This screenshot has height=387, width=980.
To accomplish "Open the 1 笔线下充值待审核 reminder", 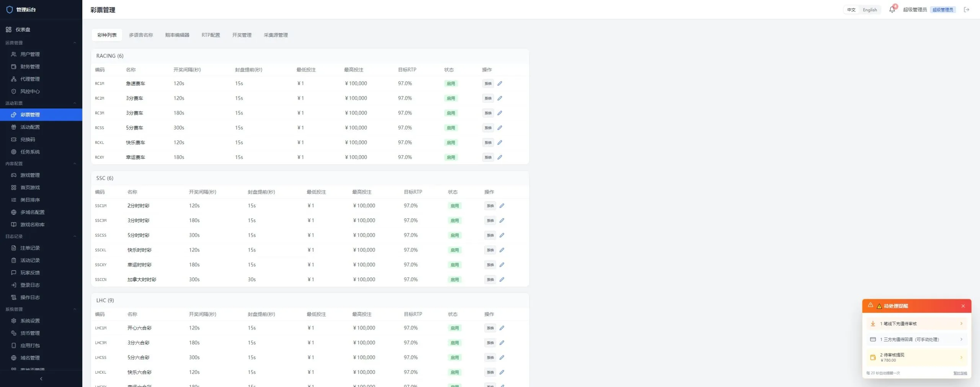I will click(x=917, y=324).
